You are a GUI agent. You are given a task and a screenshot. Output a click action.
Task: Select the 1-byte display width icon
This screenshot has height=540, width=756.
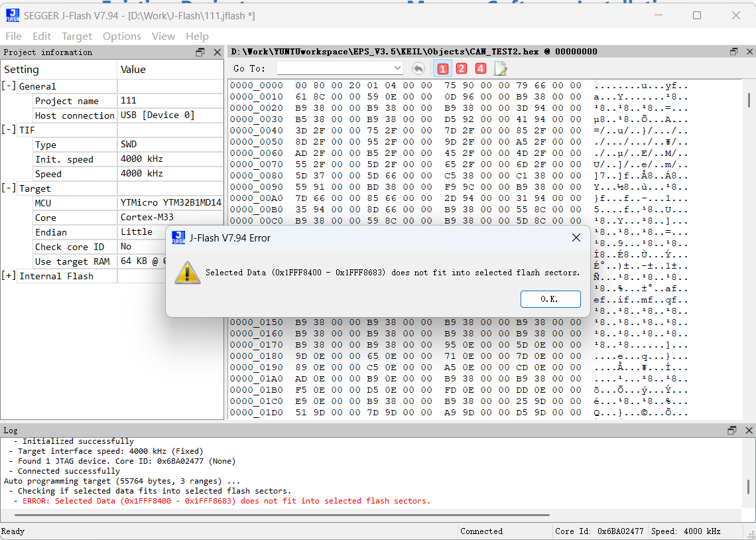click(x=442, y=68)
